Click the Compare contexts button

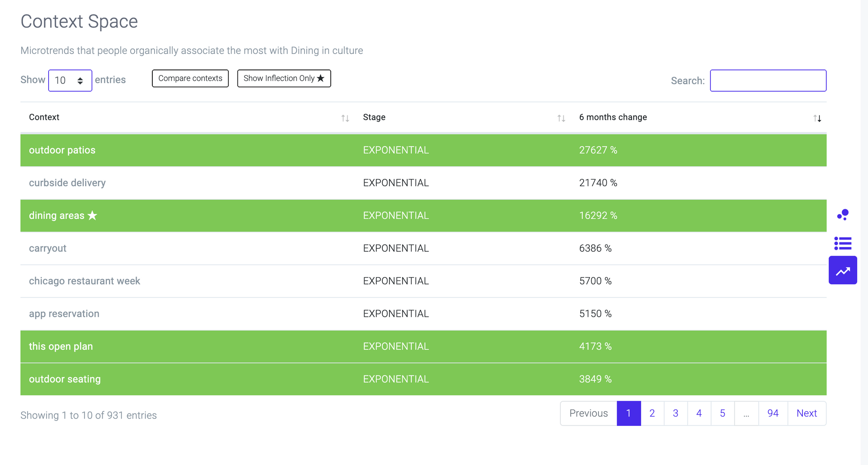click(190, 78)
